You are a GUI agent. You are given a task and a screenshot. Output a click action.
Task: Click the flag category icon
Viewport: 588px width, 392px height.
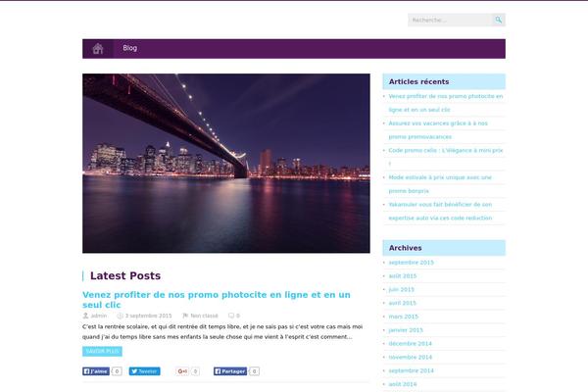pyautogui.click(x=185, y=316)
